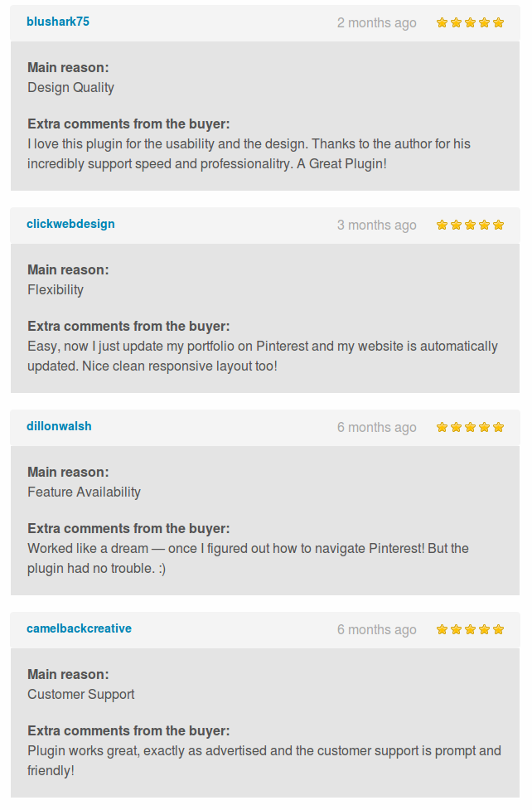532x810 pixels.
Task: Click the 'Feature Availability' reason text
Action: (84, 492)
